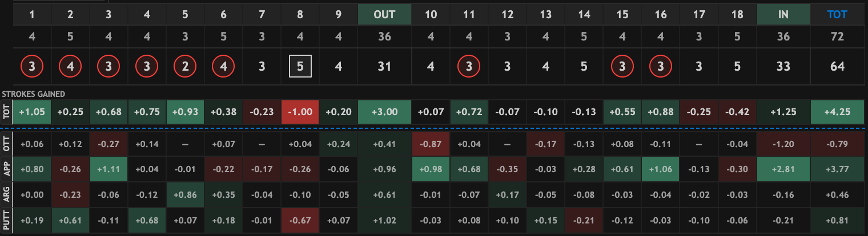Image resolution: width=868 pixels, height=236 pixels.
Task: Click the APP row label
Action: pyautogui.click(x=6, y=169)
